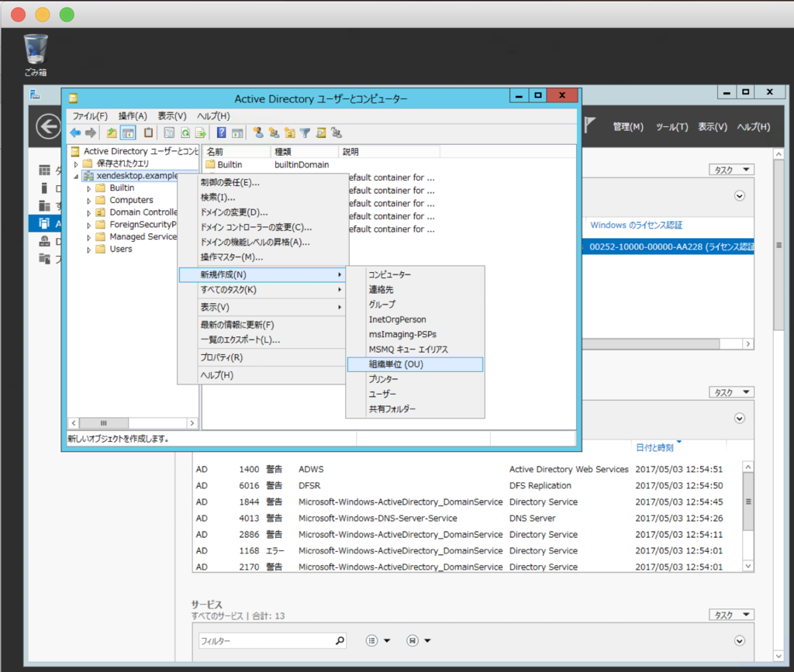The width and height of the screenshot is (794, 672).
Task: Choose ユーザー from the new-object submenu
Action: pos(416,395)
